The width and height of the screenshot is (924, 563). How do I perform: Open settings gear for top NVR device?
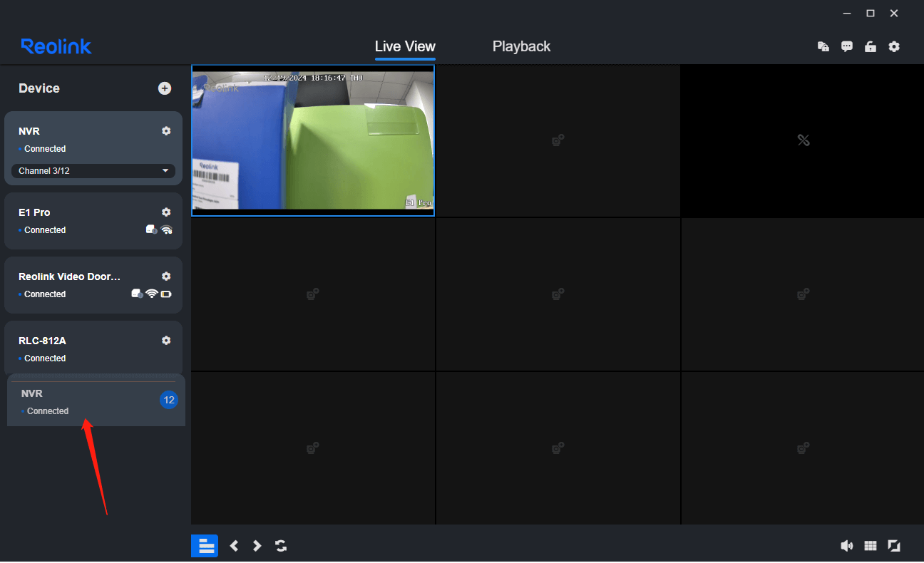click(x=166, y=131)
